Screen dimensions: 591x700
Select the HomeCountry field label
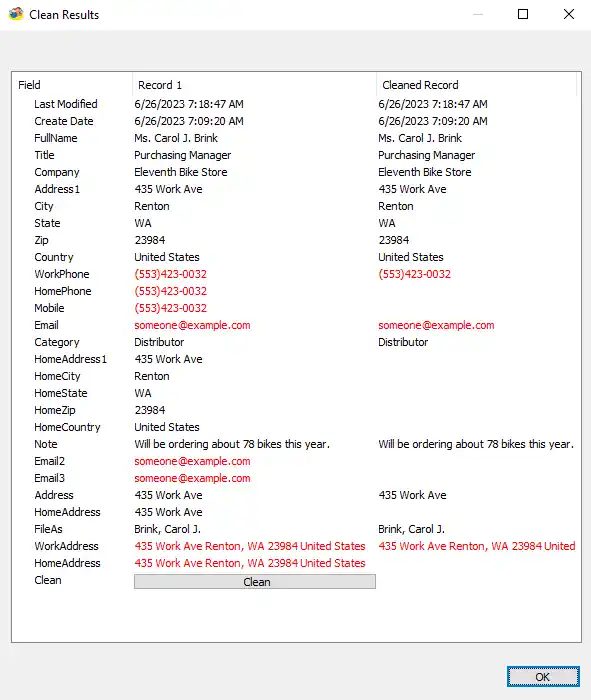pos(67,427)
